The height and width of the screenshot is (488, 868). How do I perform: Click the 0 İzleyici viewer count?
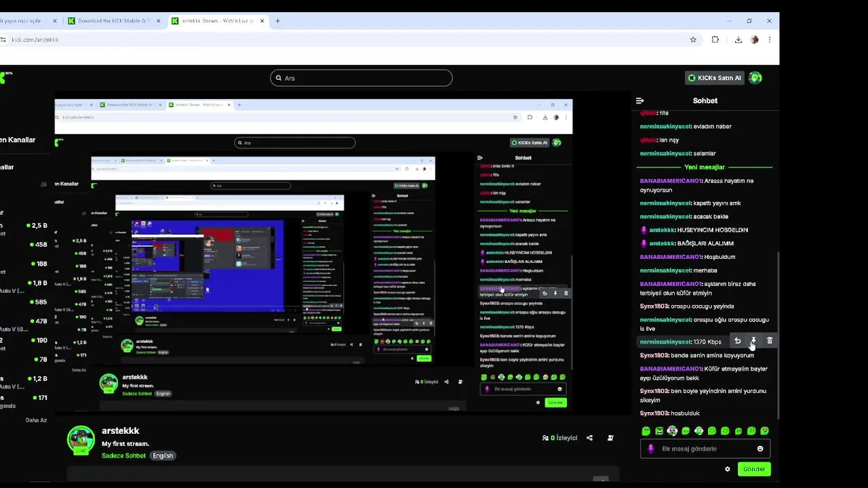point(559,438)
